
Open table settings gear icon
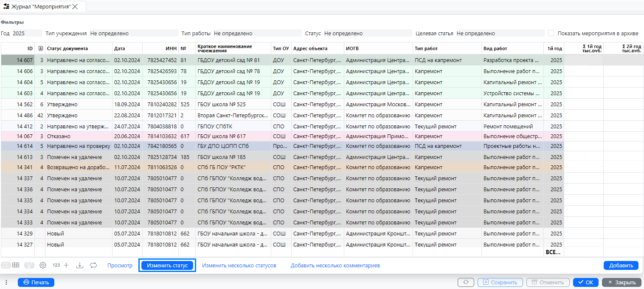pyautogui.click(x=42, y=265)
